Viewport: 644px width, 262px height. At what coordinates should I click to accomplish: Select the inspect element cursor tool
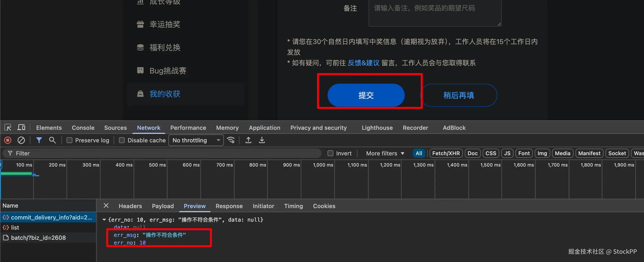click(8, 127)
